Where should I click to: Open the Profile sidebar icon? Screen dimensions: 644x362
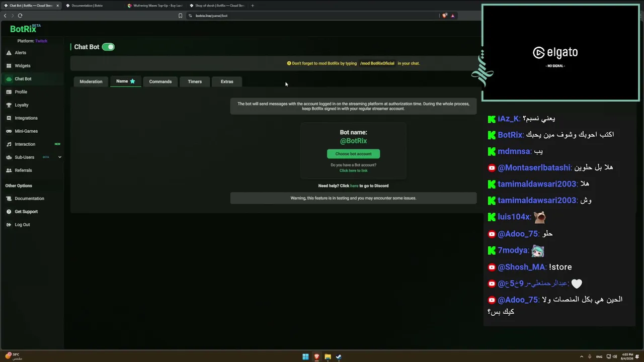pyautogui.click(x=9, y=92)
